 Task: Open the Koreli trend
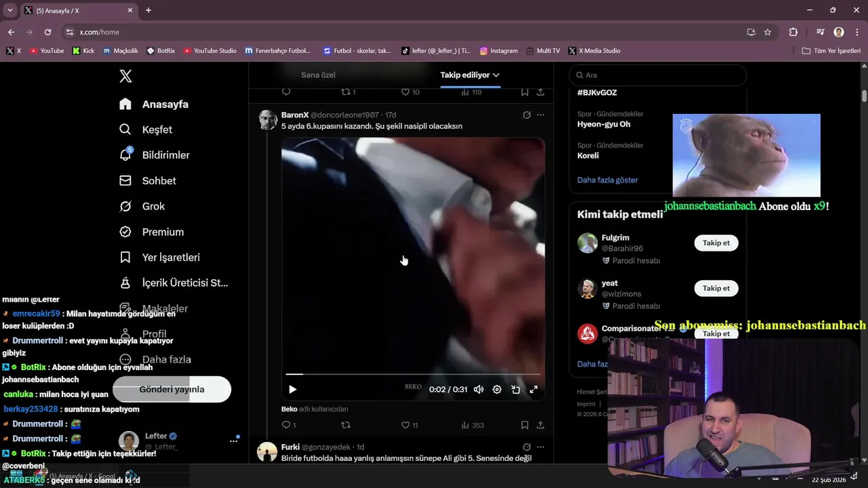[588, 155]
